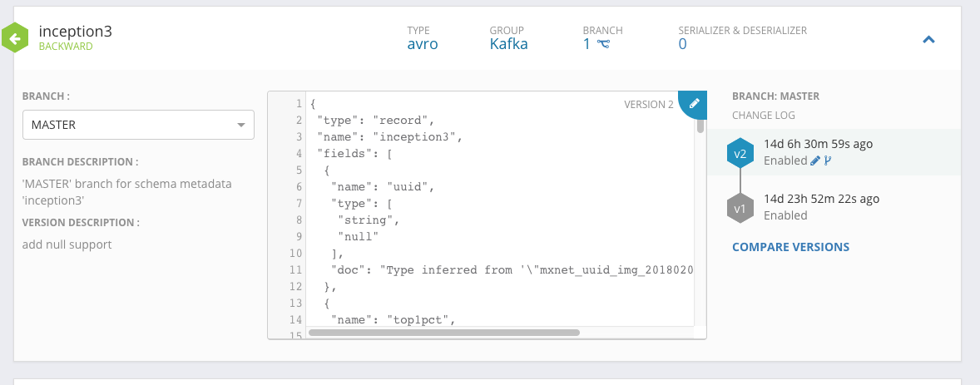Collapse the inception3 schema panel chevron
Screen dimensions: 980x385
[929, 39]
